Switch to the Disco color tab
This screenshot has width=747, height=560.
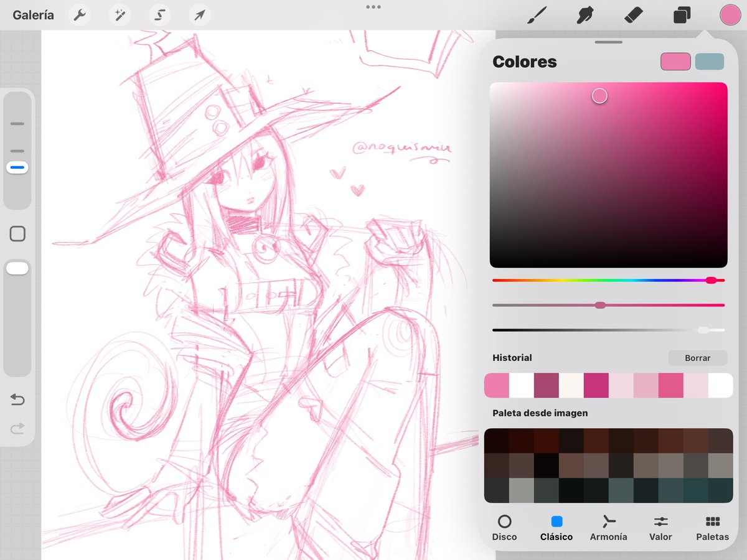[504, 528]
